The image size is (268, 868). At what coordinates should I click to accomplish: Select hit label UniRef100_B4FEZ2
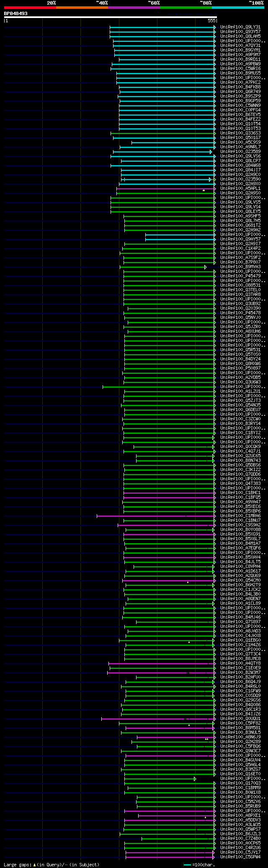tap(241, 119)
